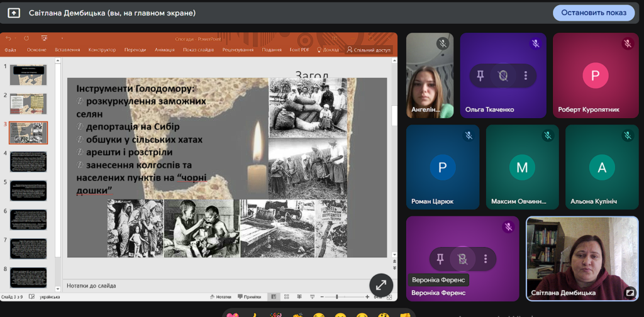Viewport: 644px width, 317px height.
Task: Click the zoom in plus icon
Action: tap(367, 297)
